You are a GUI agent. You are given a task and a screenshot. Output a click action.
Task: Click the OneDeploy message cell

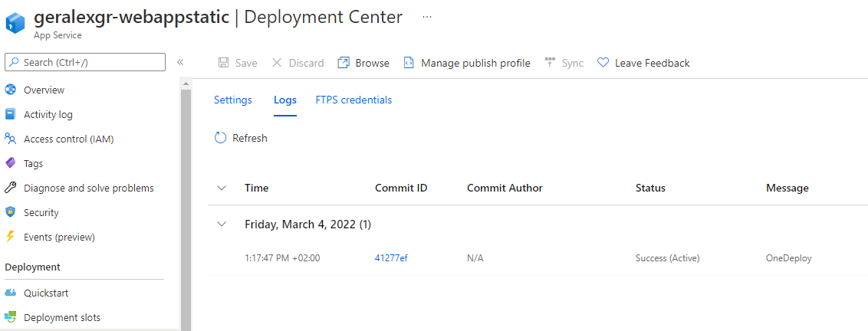click(789, 258)
